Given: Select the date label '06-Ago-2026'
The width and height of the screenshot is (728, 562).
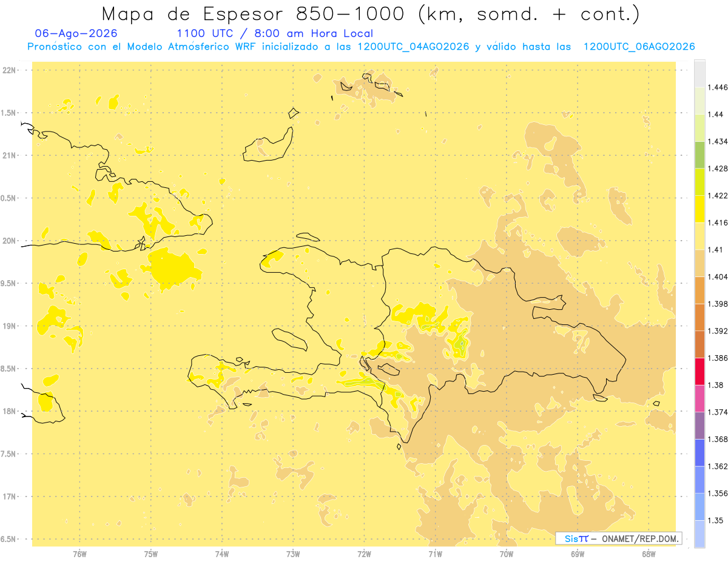Looking at the screenshot, I should (76, 33).
